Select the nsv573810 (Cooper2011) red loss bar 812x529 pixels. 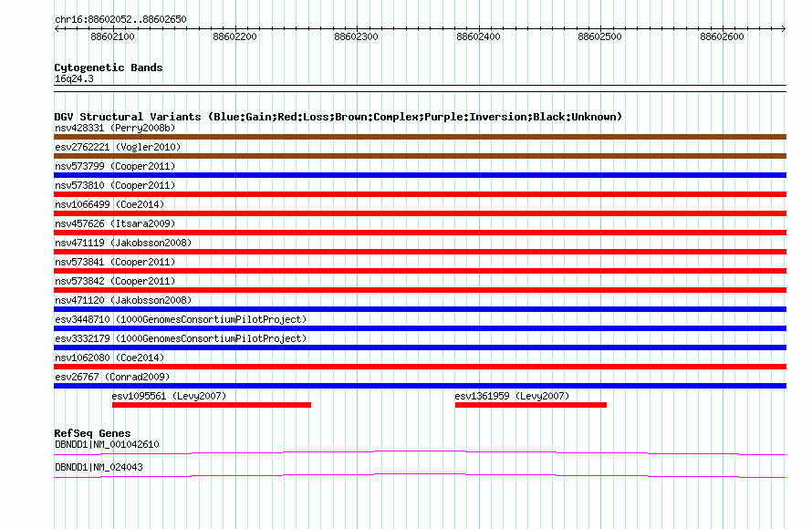pyautogui.click(x=420, y=194)
